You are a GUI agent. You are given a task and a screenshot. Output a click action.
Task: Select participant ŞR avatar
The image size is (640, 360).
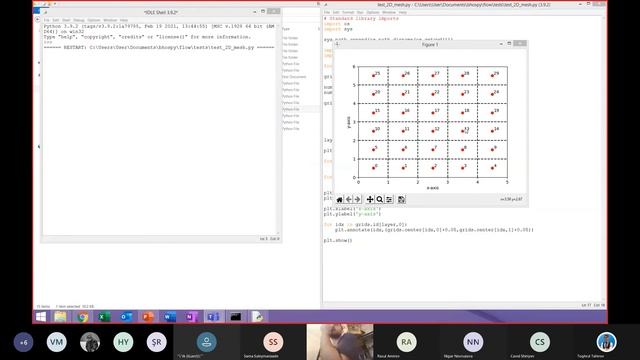[x=156, y=342]
